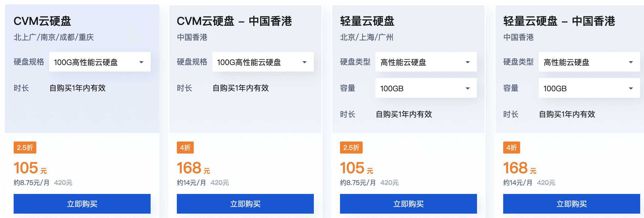Click the 2.5折 discount badge on CVM云硬盘
644x218 pixels.
[25, 147]
